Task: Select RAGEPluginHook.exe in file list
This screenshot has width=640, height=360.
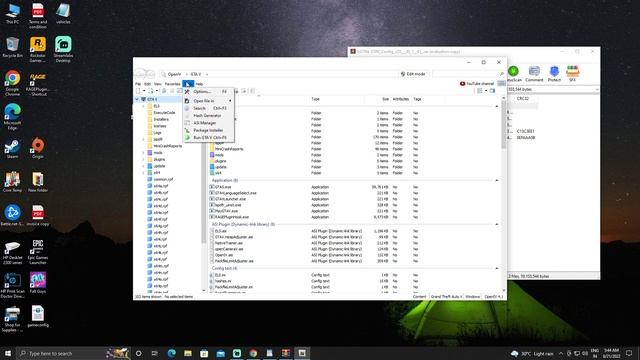Action: coord(229,217)
